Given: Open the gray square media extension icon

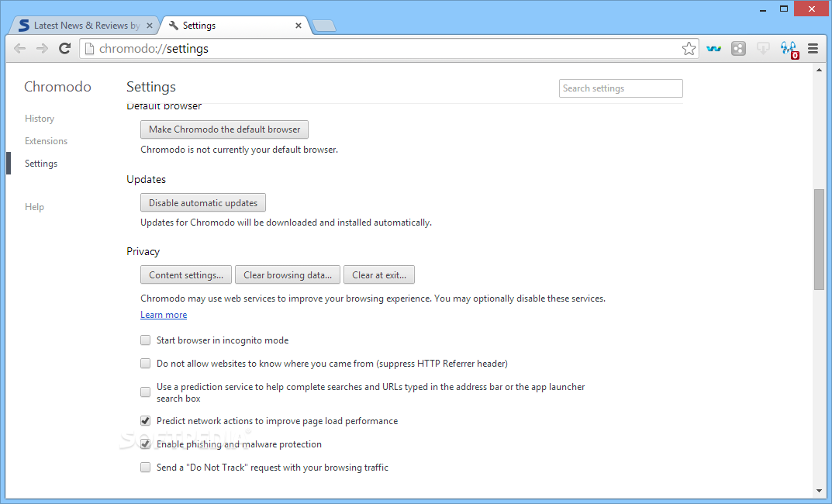Looking at the screenshot, I should click(739, 49).
